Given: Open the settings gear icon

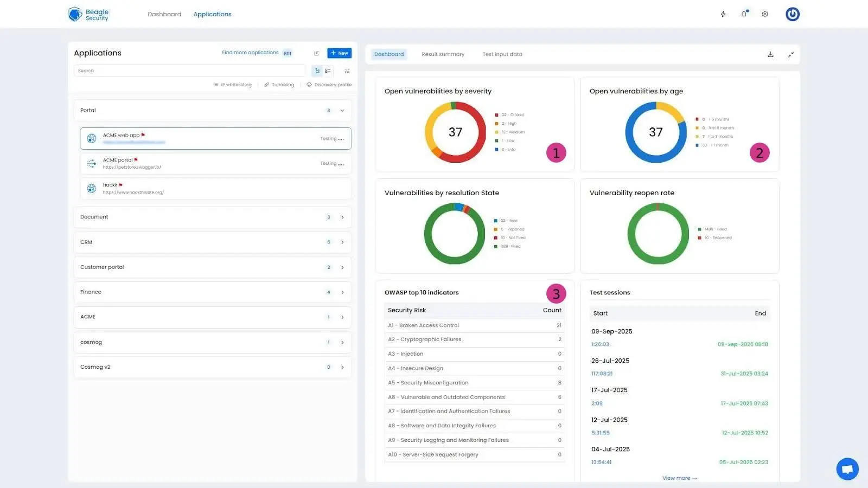Looking at the screenshot, I should 765,14.
